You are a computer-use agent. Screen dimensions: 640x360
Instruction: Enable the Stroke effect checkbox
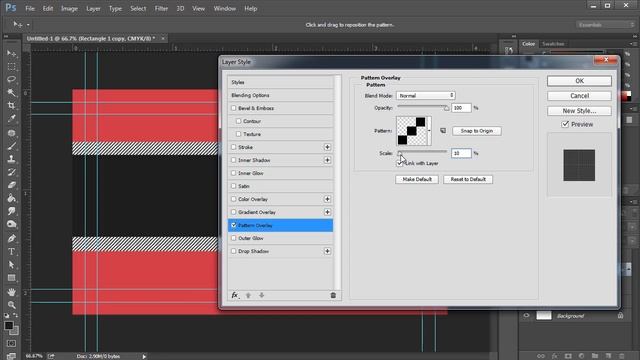click(x=233, y=147)
